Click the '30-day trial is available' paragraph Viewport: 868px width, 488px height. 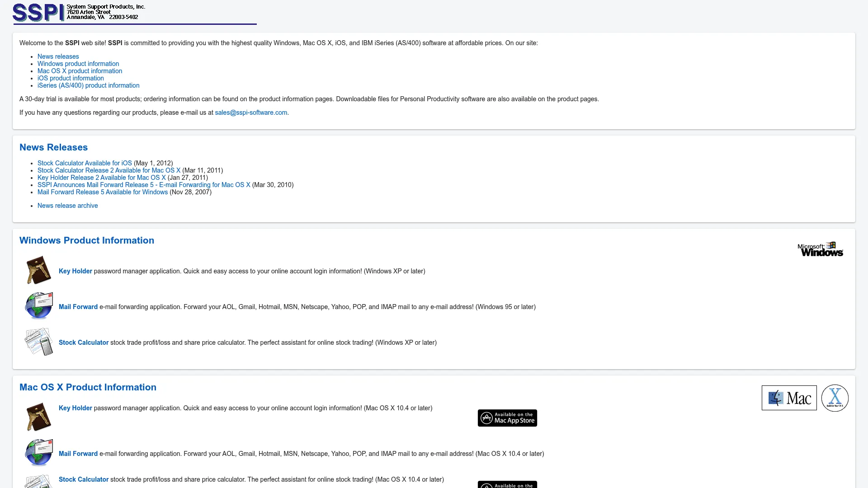(309, 99)
